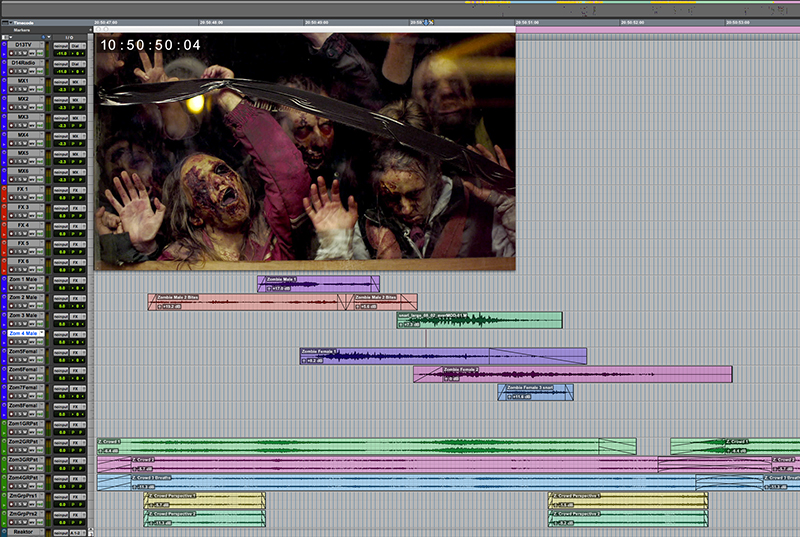Image resolution: width=800 pixels, height=537 pixels.
Task: Click the Timecode ruler label
Action: click(x=23, y=21)
